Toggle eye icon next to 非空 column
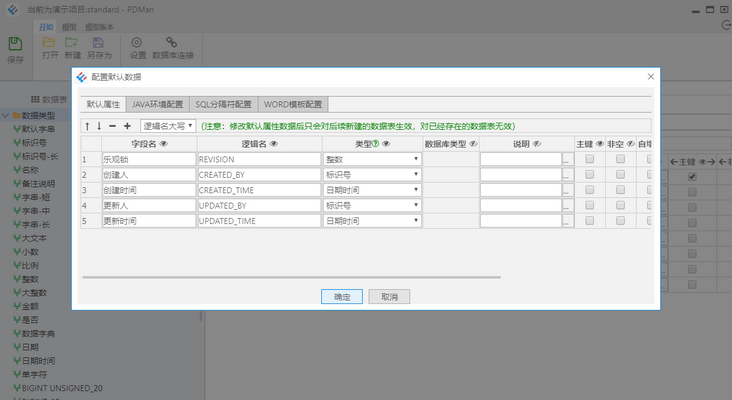Screen dimensions: 732x400 click(631, 144)
